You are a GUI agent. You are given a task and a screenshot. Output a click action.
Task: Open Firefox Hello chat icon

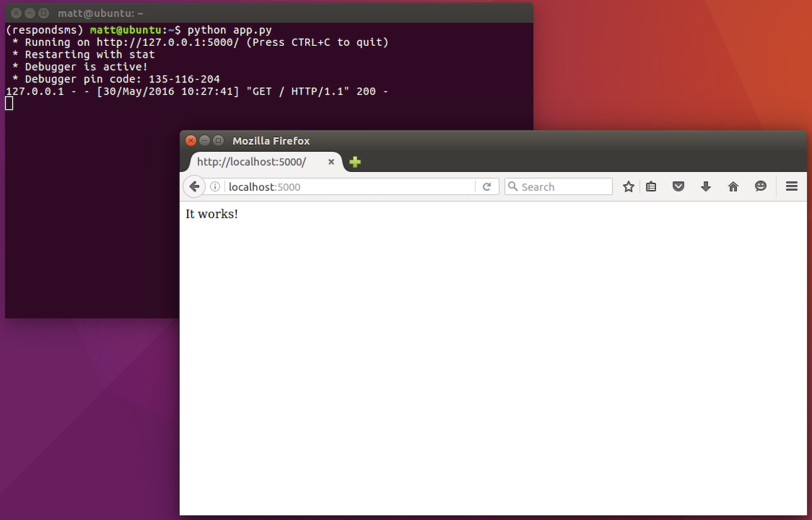(x=760, y=186)
